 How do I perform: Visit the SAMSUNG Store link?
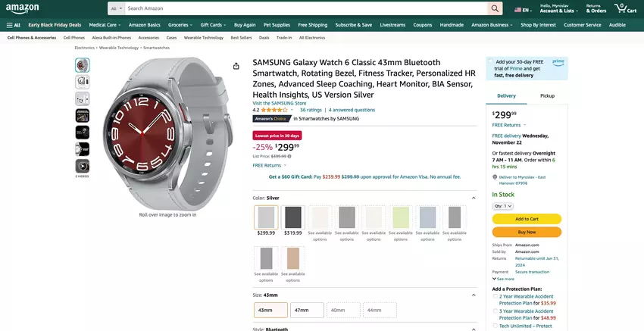pyautogui.click(x=279, y=103)
